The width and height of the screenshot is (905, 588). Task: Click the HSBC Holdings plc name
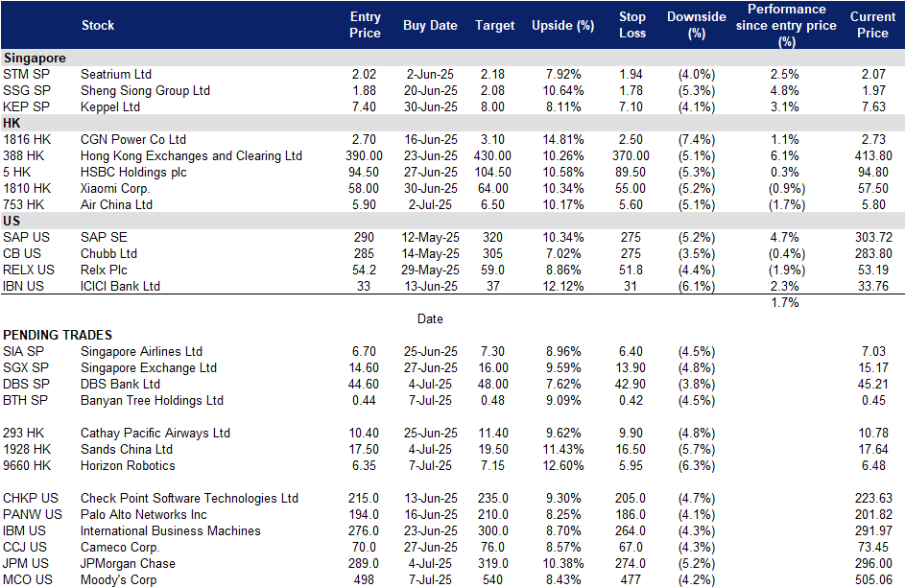(x=134, y=172)
